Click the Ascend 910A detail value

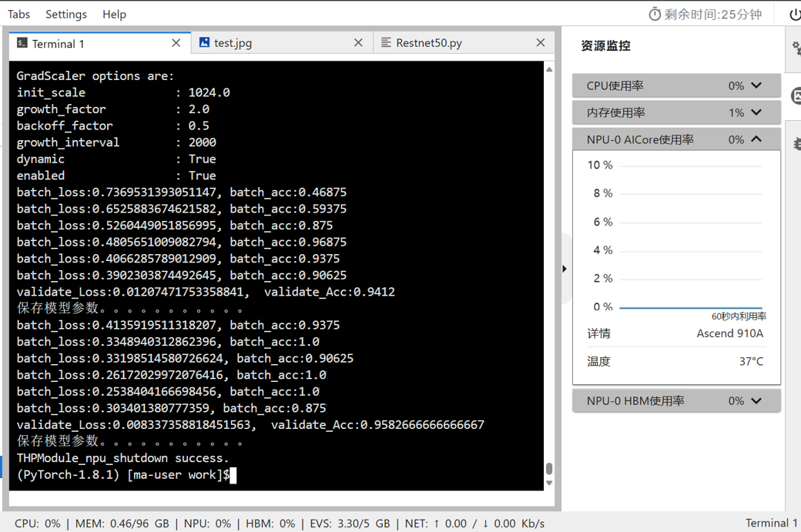pyautogui.click(x=730, y=333)
